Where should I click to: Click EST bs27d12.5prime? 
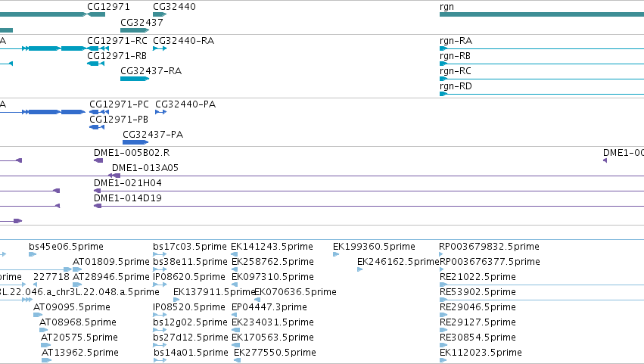[190, 338]
